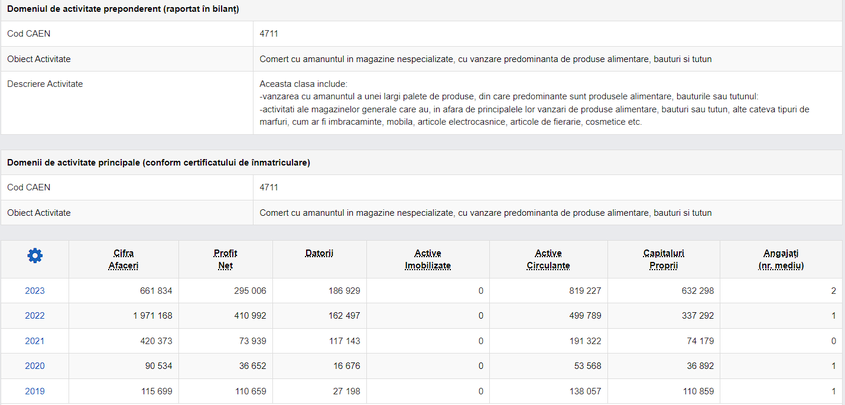This screenshot has height=405, width=845.
Task: Open the 2023 financial year link
Action: (x=35, y=291)
